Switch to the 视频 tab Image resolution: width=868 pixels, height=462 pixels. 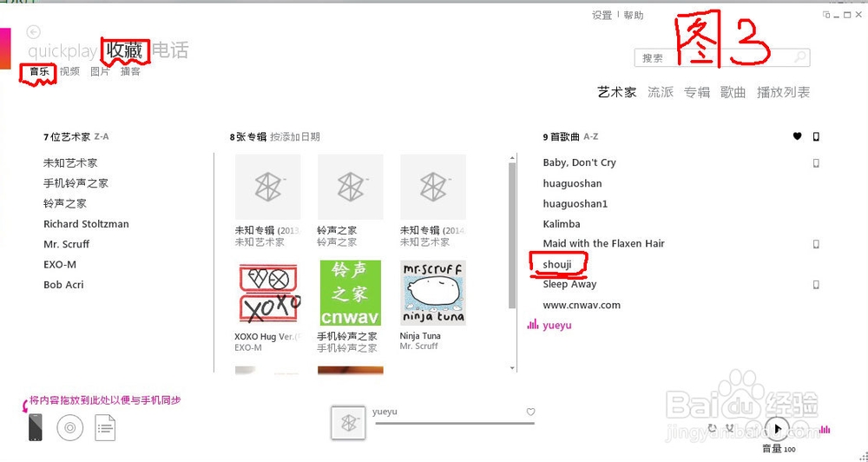69,71
